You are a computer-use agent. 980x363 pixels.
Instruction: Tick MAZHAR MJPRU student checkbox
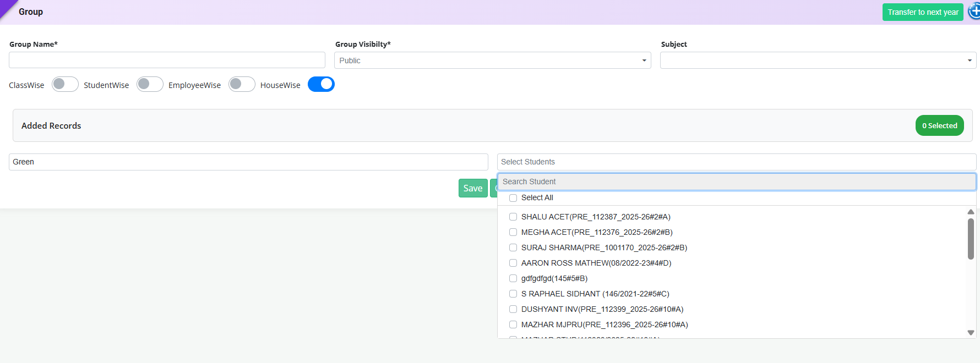[513, 324]
